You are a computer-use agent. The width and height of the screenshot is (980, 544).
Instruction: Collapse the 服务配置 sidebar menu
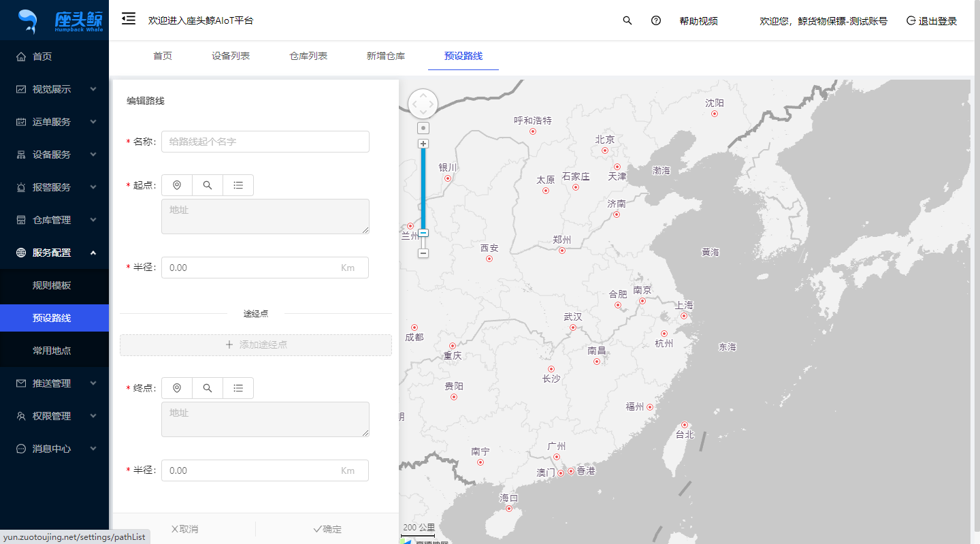(54, 253)
